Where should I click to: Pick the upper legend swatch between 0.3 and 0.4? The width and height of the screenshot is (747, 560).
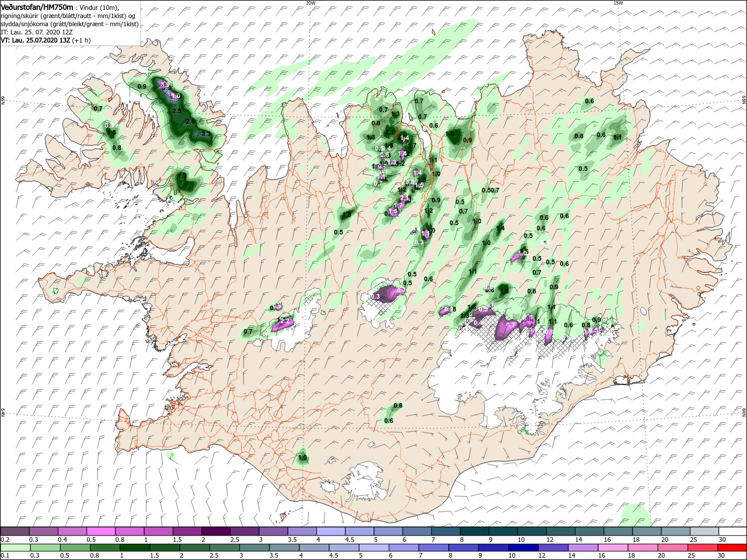pyautogui.click(x=43, y=531)
